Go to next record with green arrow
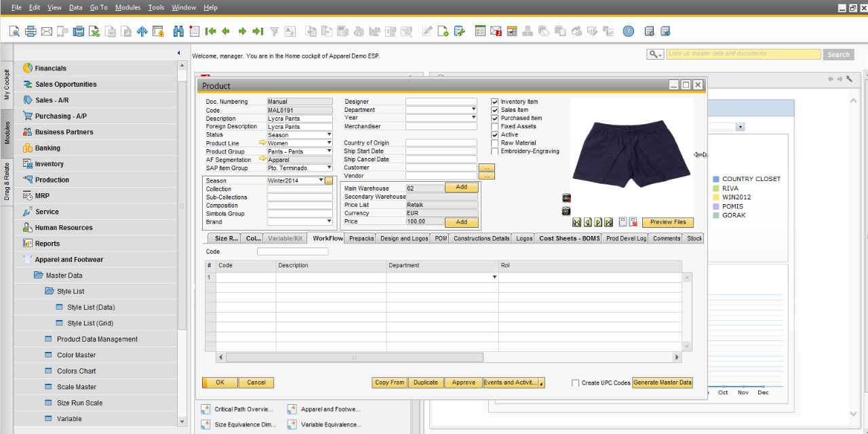868x434 pixels. pos(242,31)
